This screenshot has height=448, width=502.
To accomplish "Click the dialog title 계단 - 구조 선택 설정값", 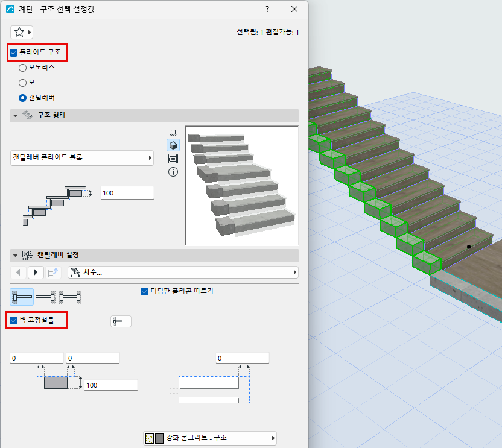I will pyautogui.click(x=57, y=9).
